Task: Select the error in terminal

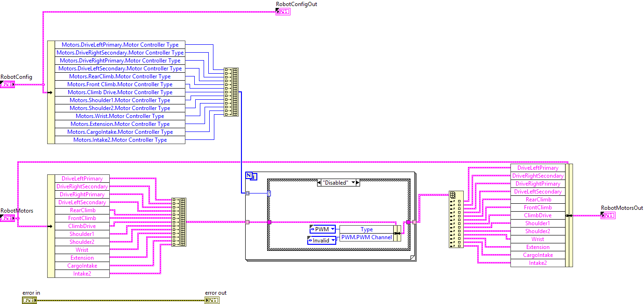Action: click(x=29, y=300)
